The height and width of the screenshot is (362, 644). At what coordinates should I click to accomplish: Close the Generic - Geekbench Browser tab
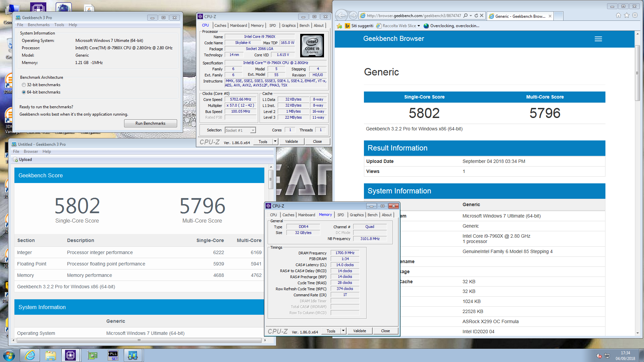550,16
